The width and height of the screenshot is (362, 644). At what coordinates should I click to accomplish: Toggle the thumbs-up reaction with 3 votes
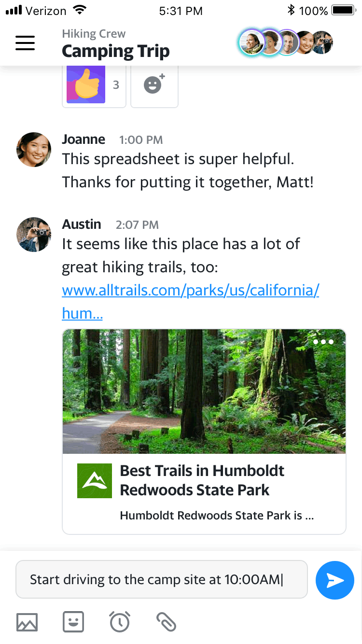[94, 85]
